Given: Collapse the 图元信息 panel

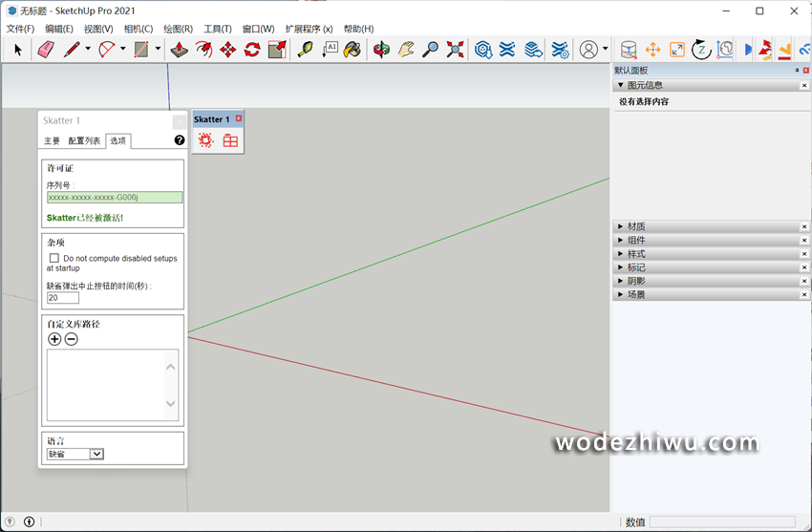Looking at the screenshot, I should click(x=620, y=85).
